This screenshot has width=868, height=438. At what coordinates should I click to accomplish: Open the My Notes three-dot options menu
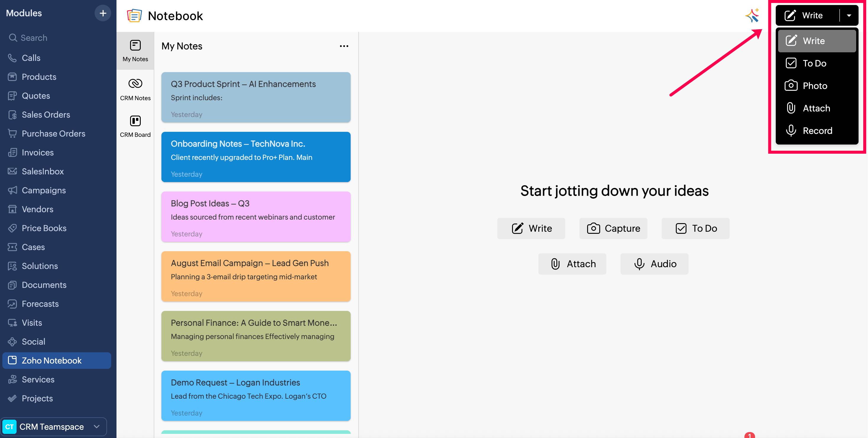pos(344,46)
